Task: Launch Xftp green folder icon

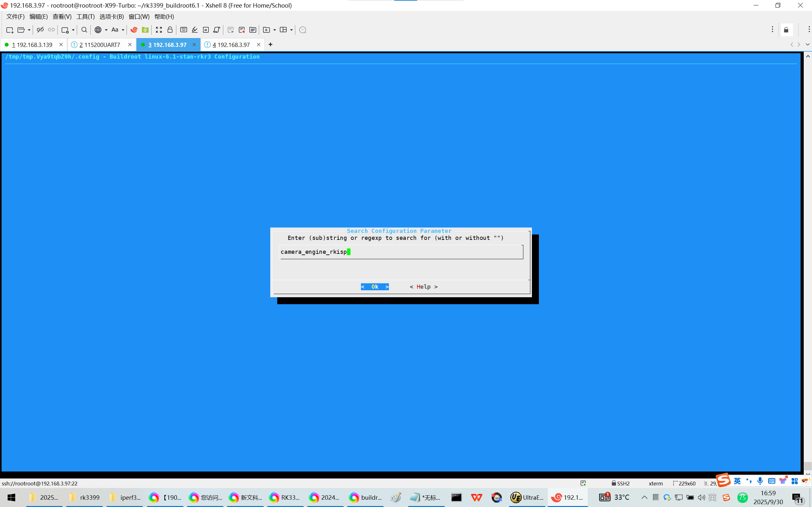Action: click(145, 30)
